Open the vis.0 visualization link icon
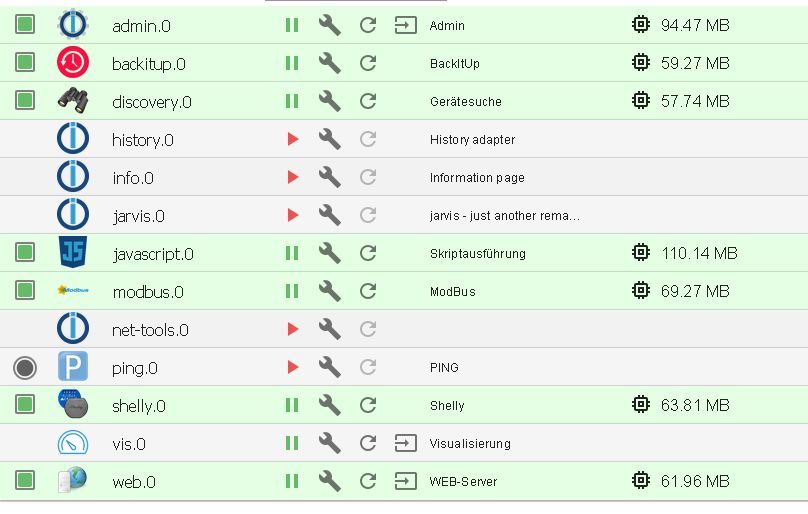808x514 pixels. coord(405,443)
